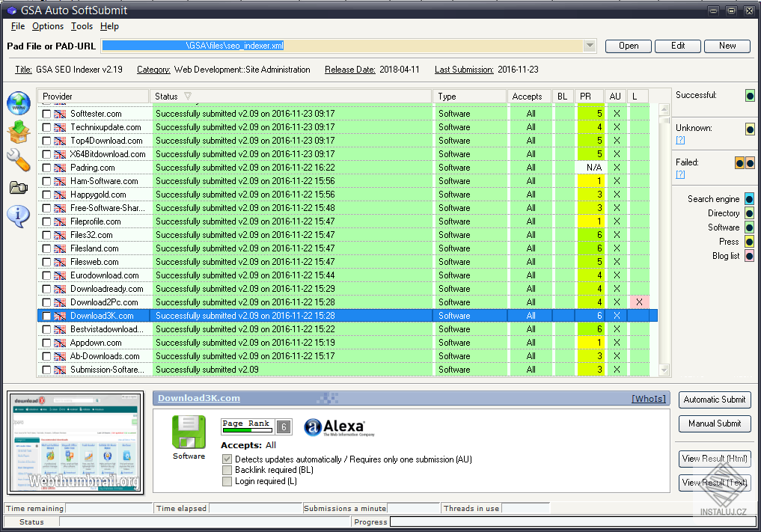
Task: Open the wrench tools sidebar icon
Action: click(x=19, y=160)
